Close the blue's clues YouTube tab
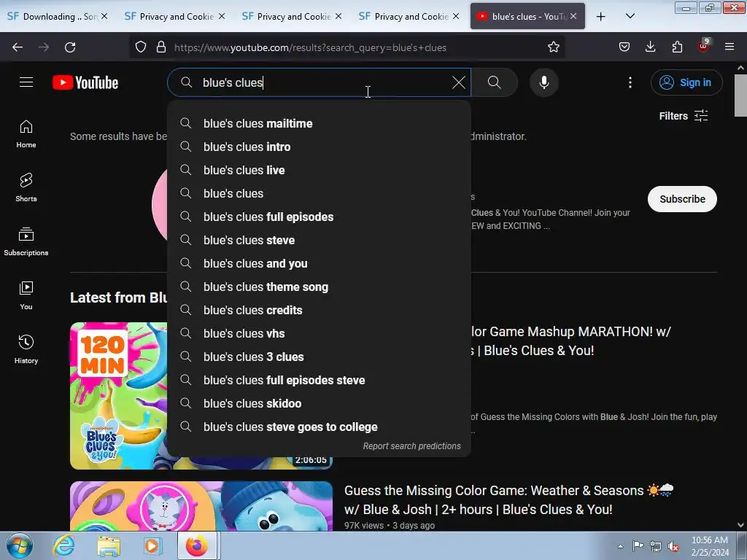747x560 pixels. point(573,16)
